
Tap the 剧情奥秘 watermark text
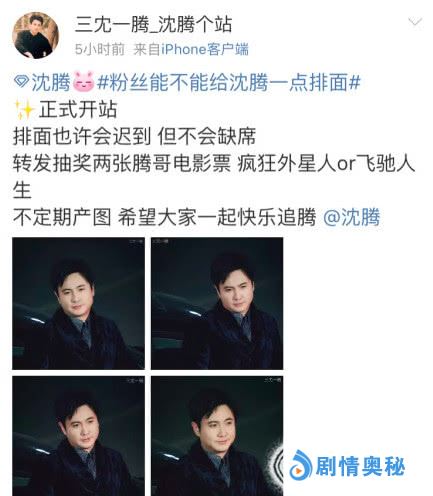[360, 466]
